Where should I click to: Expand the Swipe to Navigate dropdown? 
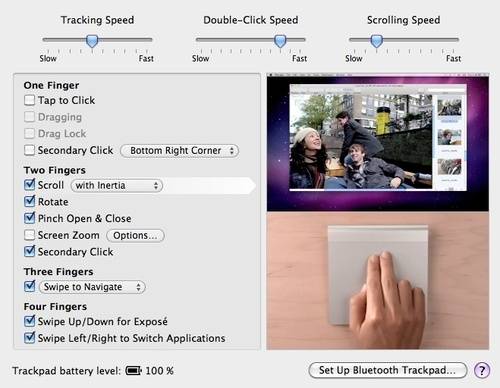tap(92, 287)
